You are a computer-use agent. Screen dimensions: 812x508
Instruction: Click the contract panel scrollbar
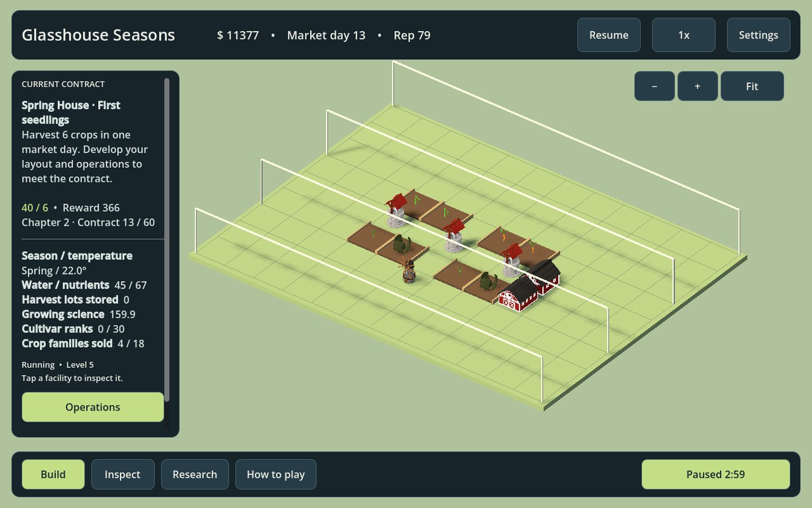(167, 240)
